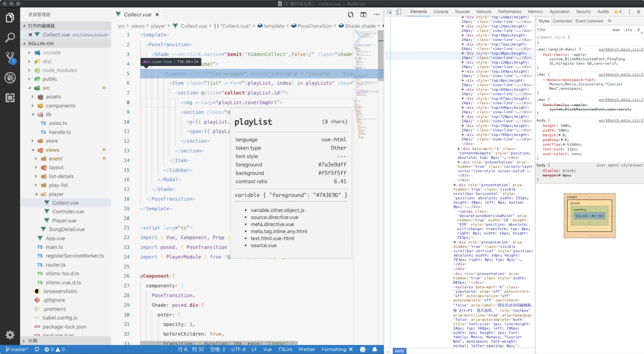Screen dimensions: 644x354
Task: Open the Explorer view in activity bar
Action: [10, 18]
